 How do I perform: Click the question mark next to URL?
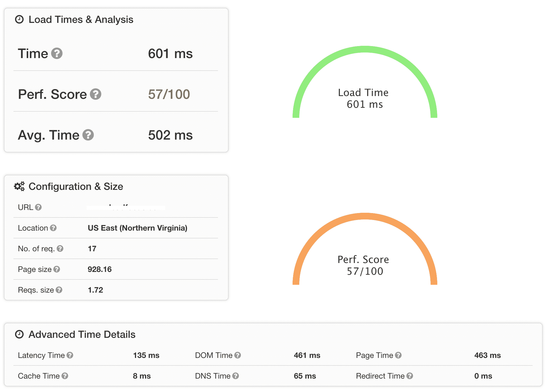[38, 207]
